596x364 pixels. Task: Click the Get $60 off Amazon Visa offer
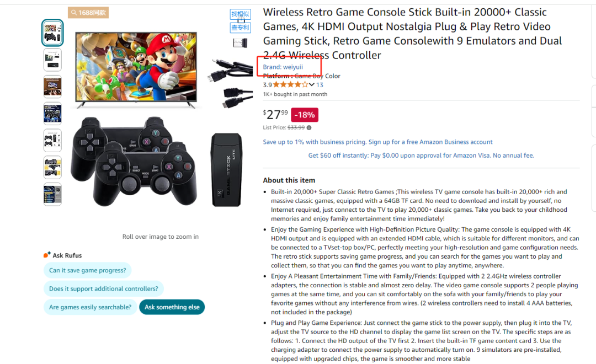click(x=421, y=156)
